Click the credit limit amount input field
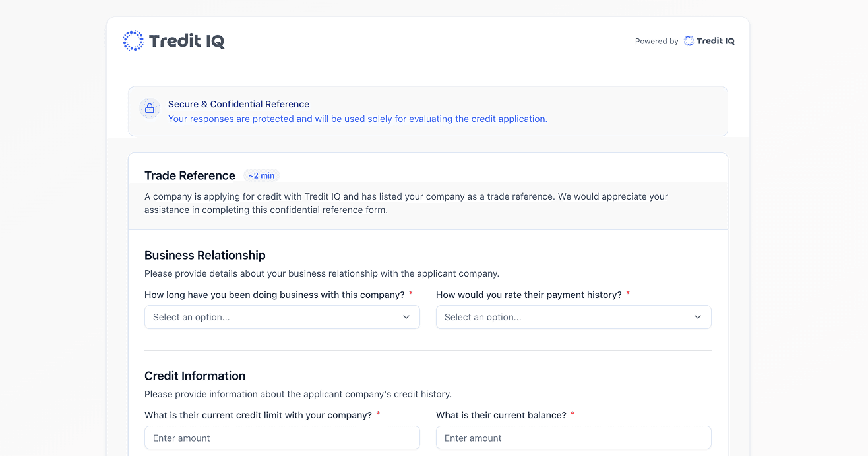868x456 pixels. (x=282, y=438)
